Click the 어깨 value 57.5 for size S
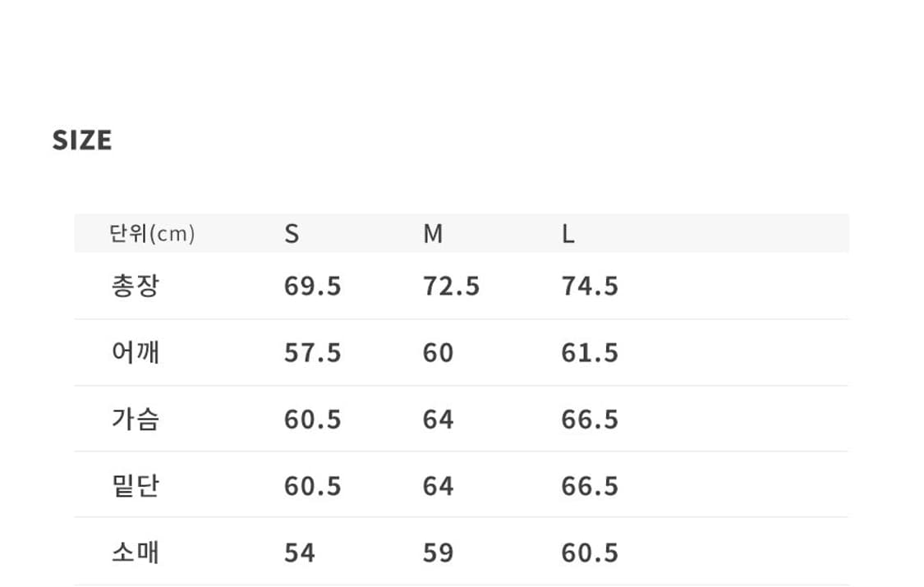Image resolution: width=924 pixels, height=587 pixels. pyautogui.click(x=312, y=352)
